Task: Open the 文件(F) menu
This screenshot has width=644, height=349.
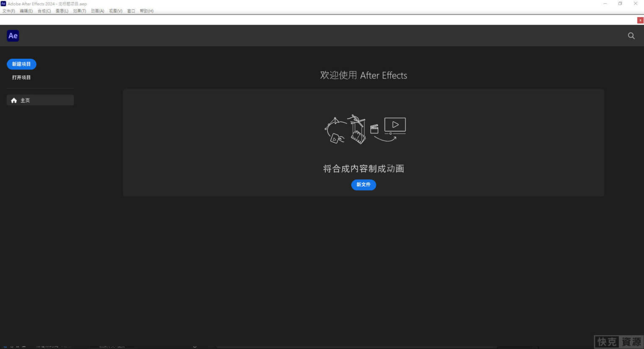Action: pyautogui.click(x=8, y=11)
